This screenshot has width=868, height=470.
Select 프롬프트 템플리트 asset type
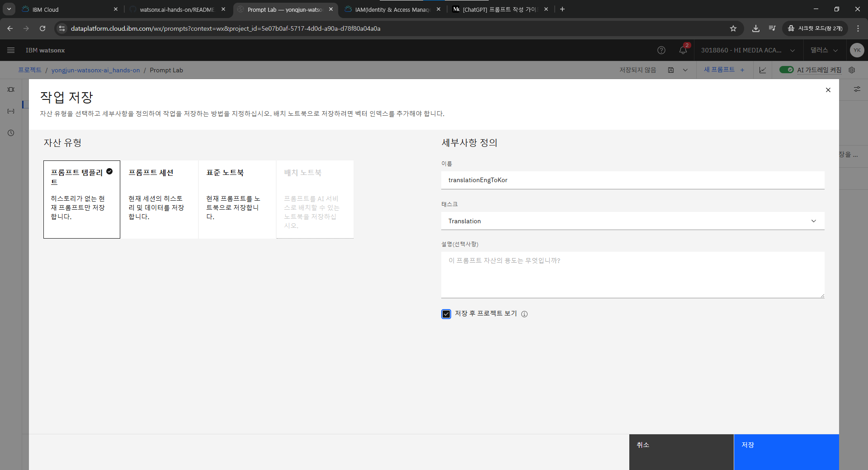point(82,199)
